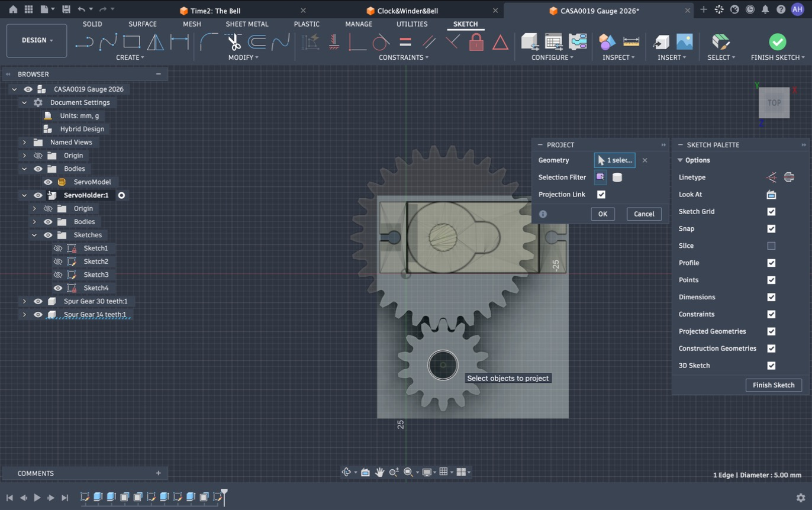
Task: Choose the Bodies selection filter icon
Action: point(617,177)
